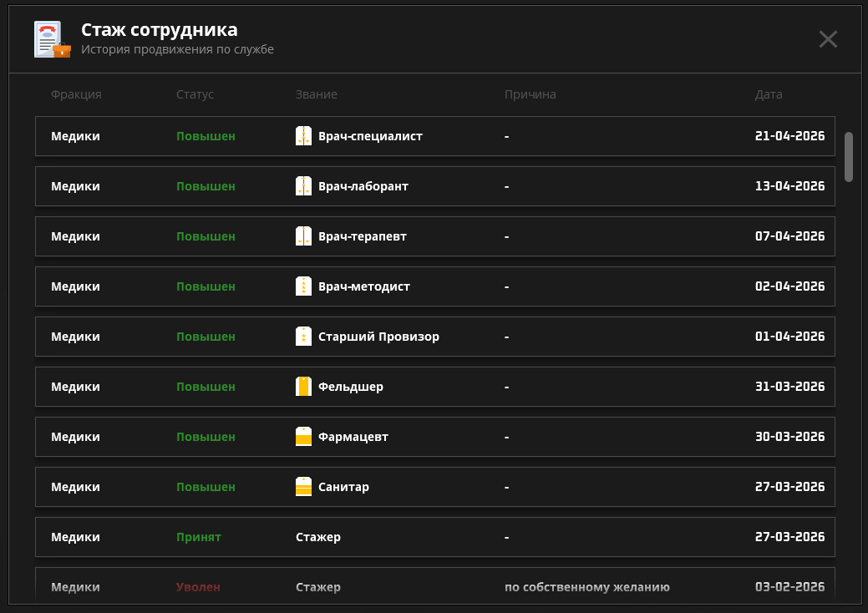Click the Санитар striped rank icon
The width and height of the screenshot is (868, 613).
click(x=303, y=487)
